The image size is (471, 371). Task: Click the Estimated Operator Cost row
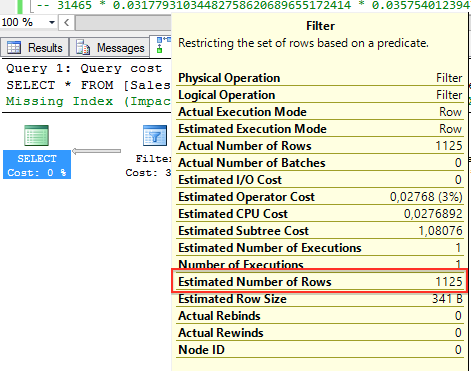[320, 197]
